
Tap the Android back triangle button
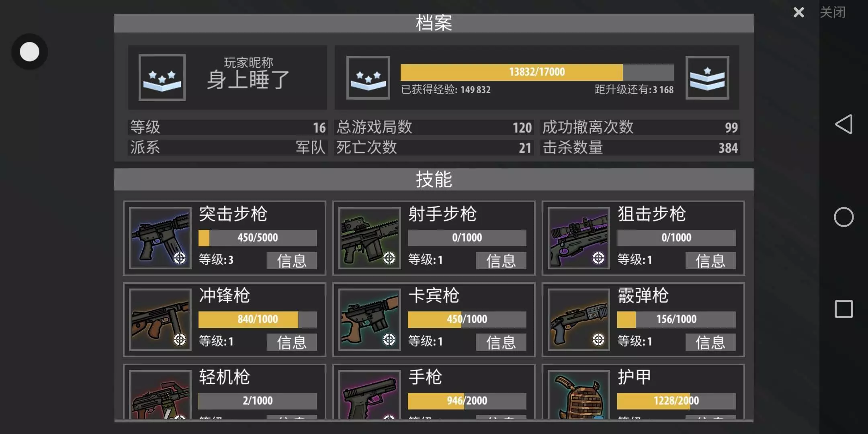click(x=844, y=124)
